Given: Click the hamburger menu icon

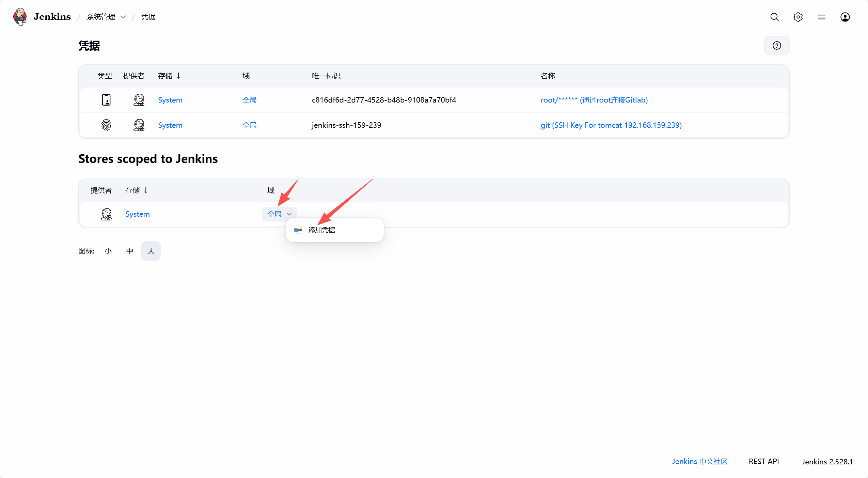Looking at the screenshot, I should point(821,17).
